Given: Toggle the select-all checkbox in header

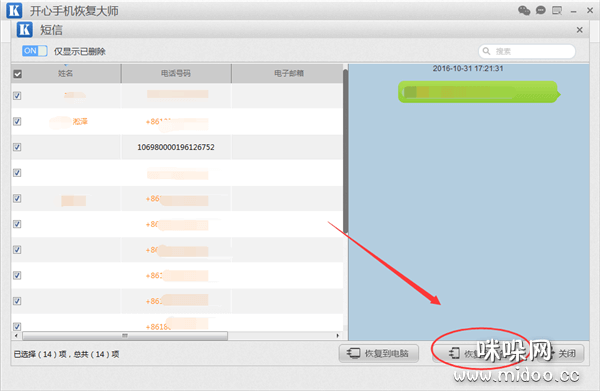Looking at the screenshot, I should [18, 74].
